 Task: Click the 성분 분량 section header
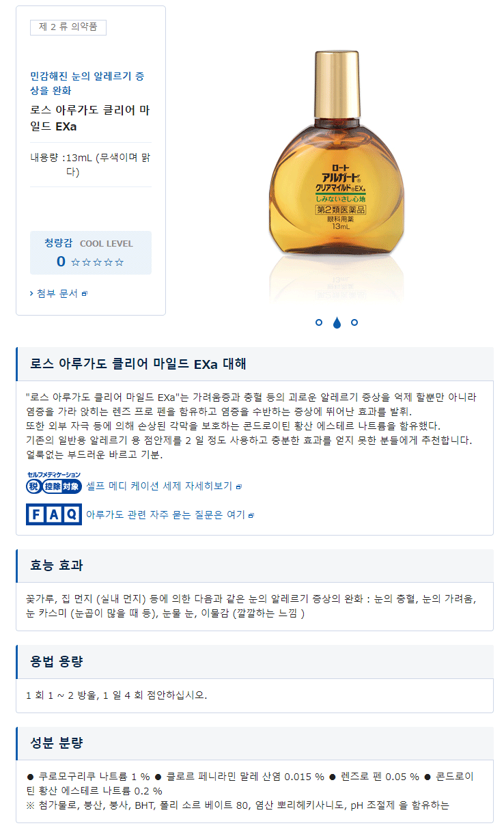coord(255,743)
